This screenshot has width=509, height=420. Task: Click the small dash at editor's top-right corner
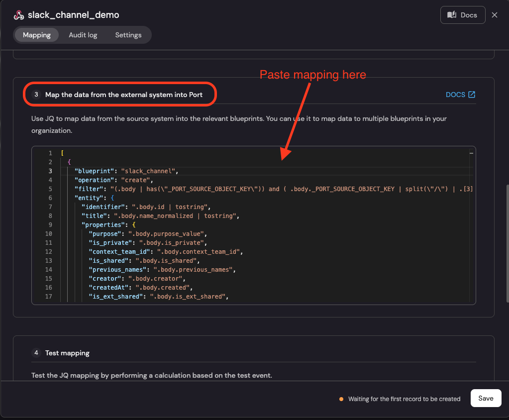(x=471, y=154)
